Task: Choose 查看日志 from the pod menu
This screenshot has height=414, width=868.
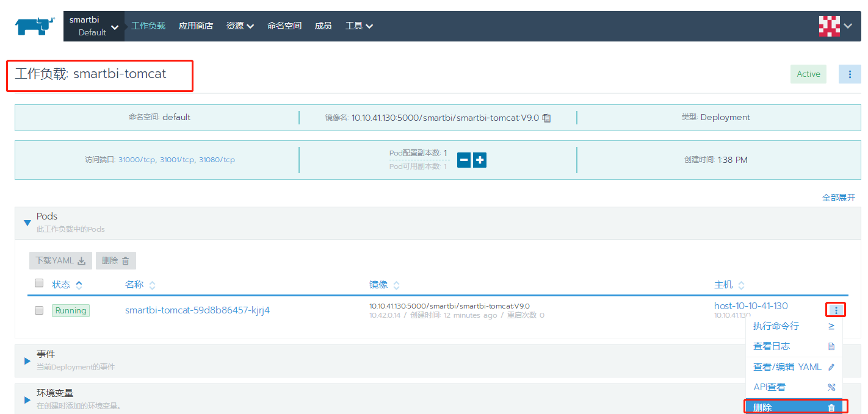Action: point(794,346)
